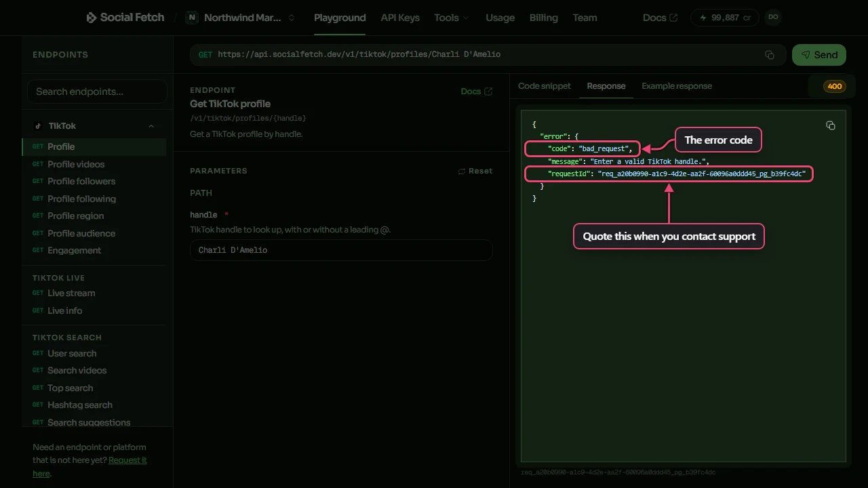Viewport: 868px width, 488px height.
Task: Click the 99,887 credits balance
Action: tap(725, 18)
